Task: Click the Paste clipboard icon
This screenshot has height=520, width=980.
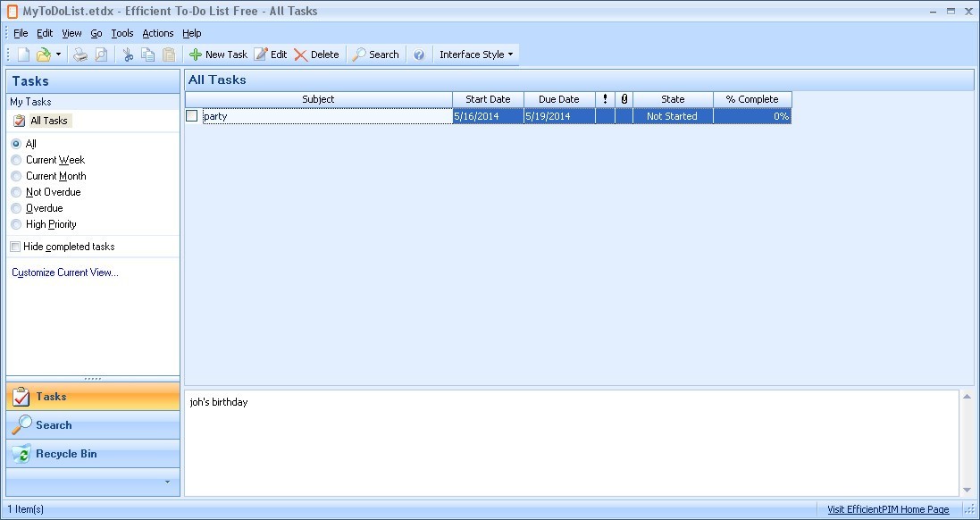Action: pyautogui.click(x=168, y=54)
